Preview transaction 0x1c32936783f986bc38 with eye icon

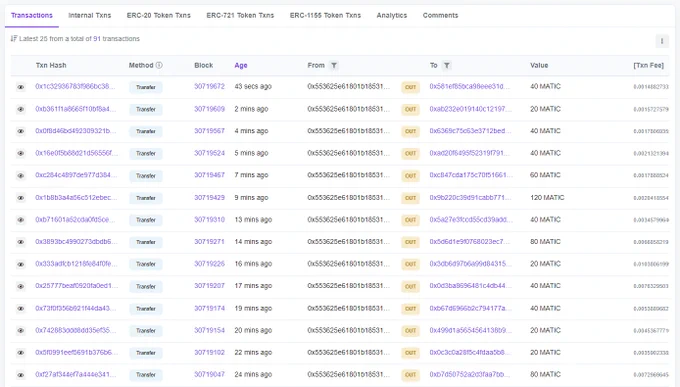point(20,87)
